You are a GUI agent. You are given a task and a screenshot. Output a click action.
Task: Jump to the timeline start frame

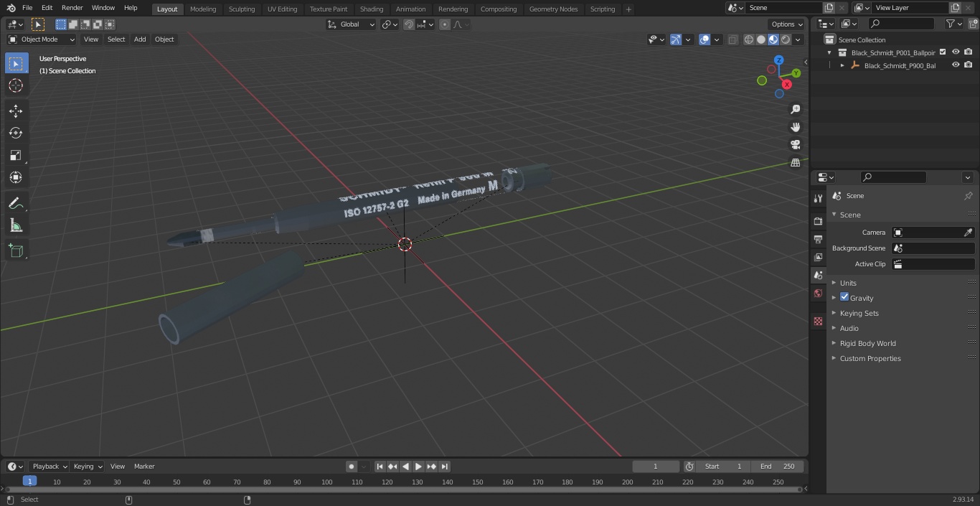[x=380, y=467]
